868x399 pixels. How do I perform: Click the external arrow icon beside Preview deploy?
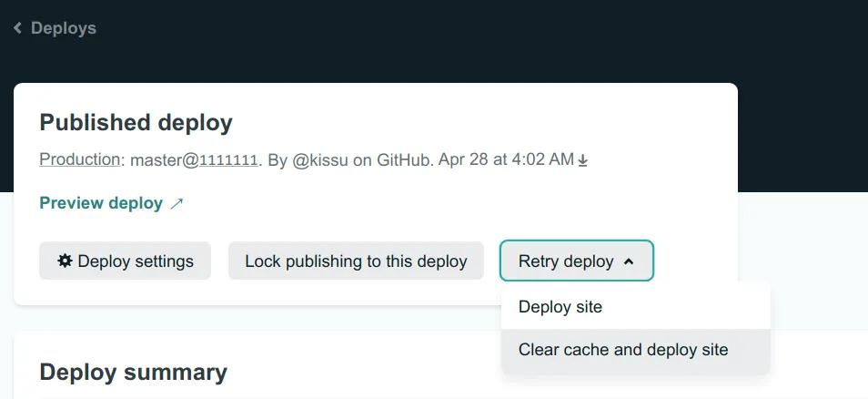(177, 204)
